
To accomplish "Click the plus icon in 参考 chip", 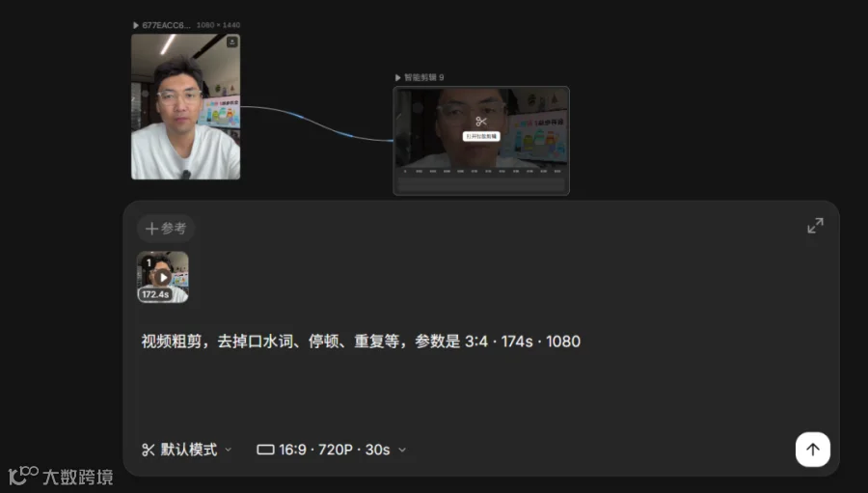I will point(151,229).
